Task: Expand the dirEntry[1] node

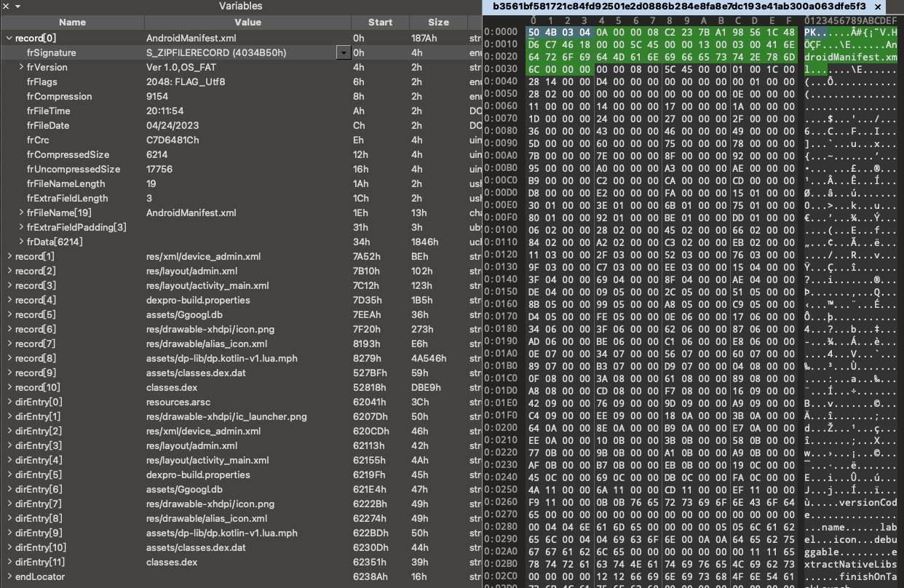Action: pyautogui.click(x=9, y=416)
